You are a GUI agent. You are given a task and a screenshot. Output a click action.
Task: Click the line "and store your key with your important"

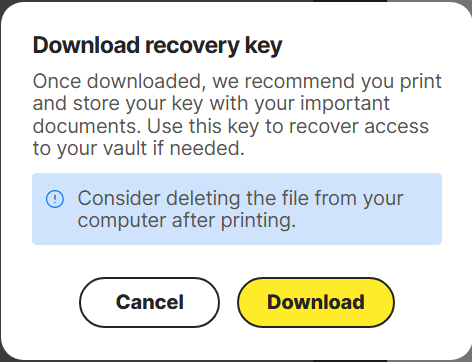click(211, 104)
